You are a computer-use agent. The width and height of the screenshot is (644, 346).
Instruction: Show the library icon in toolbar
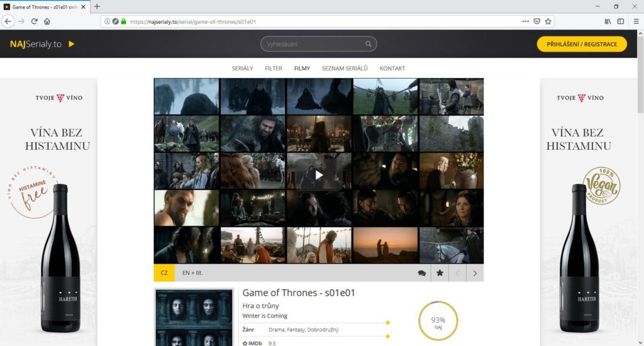coord(608,21)
